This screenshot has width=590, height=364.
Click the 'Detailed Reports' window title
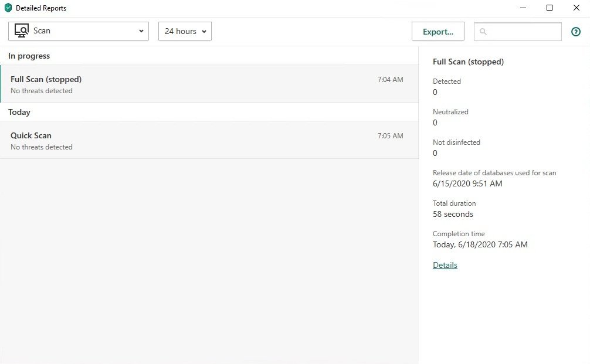point(41,8)
